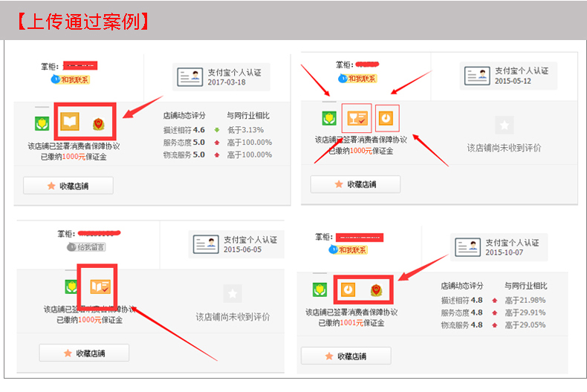Click the orange clock icon in the 2015-05-12 card
The image size is (587, 392).
pyautogui.click(x=386, y=119)
